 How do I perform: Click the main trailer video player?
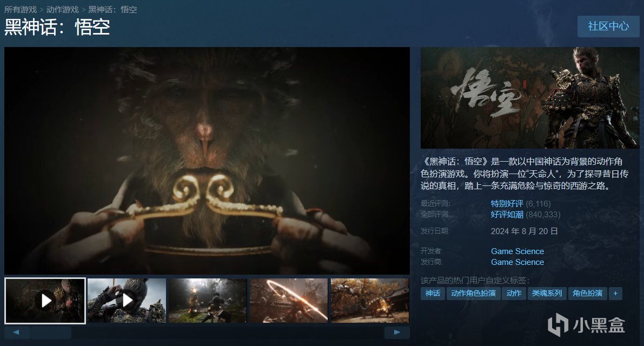point(207,161)
